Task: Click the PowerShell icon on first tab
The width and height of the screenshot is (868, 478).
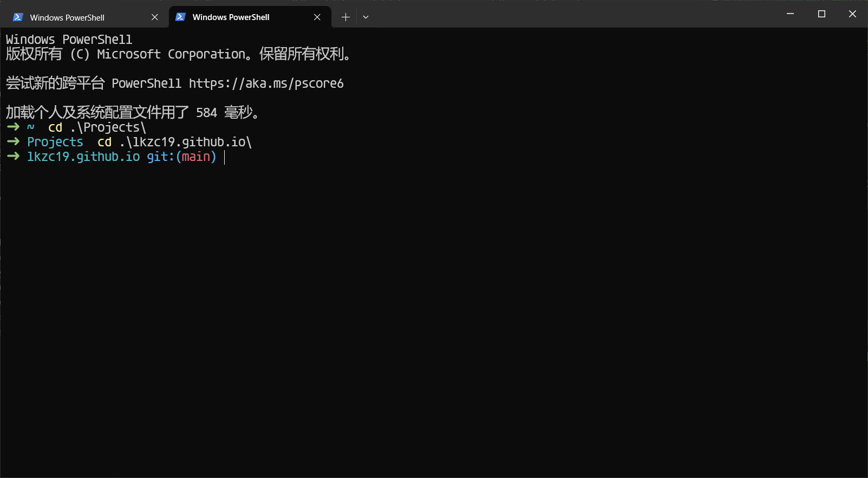Action: click(x=18, y=17)
